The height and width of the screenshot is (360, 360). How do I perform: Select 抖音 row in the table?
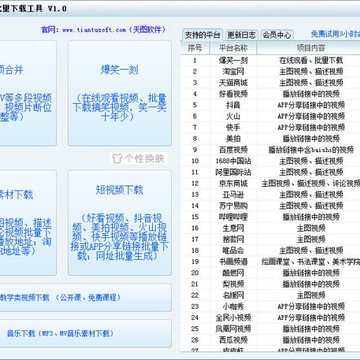click(x=270, y=105)
